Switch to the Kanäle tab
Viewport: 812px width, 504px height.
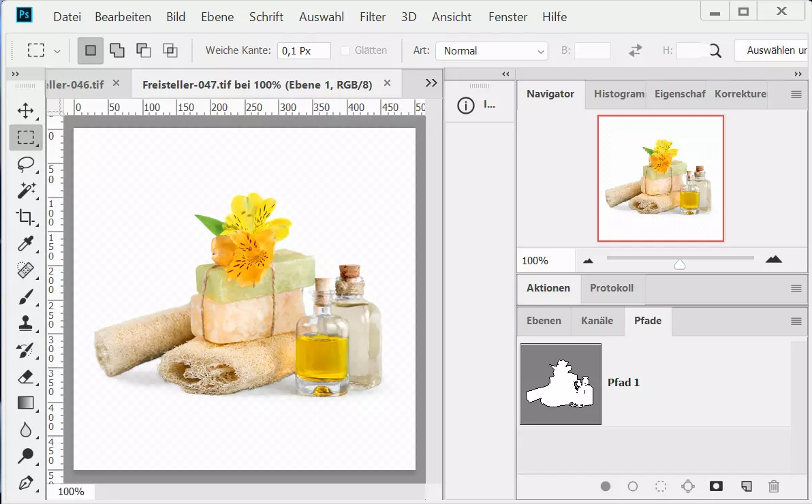(x=597, y=321)
